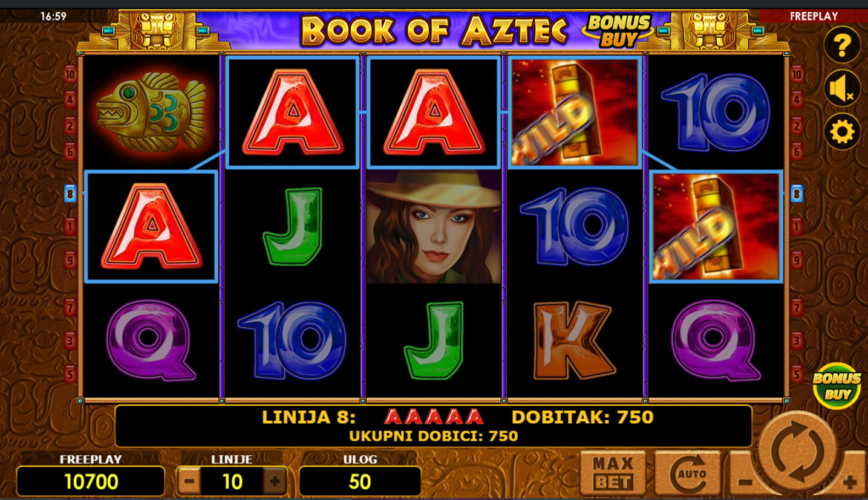Click the golden fish symbol on reel one
This screenshot has height=500, width=868.
pos(151,112)
